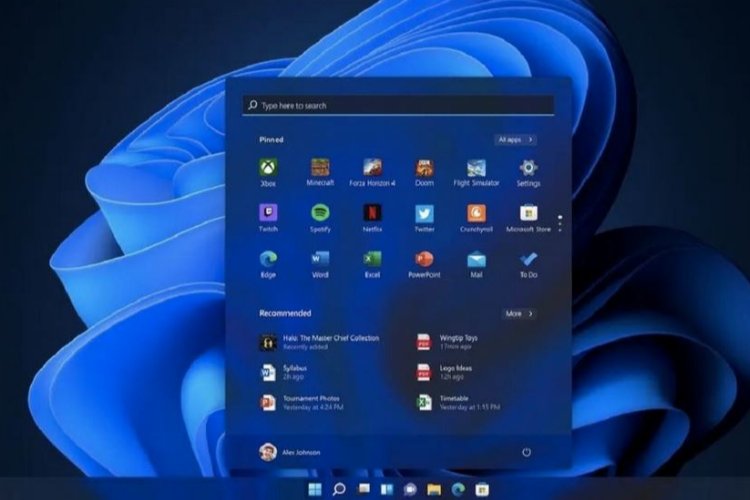
Task: Open Widgets from the taskbar
Action: 386,489
